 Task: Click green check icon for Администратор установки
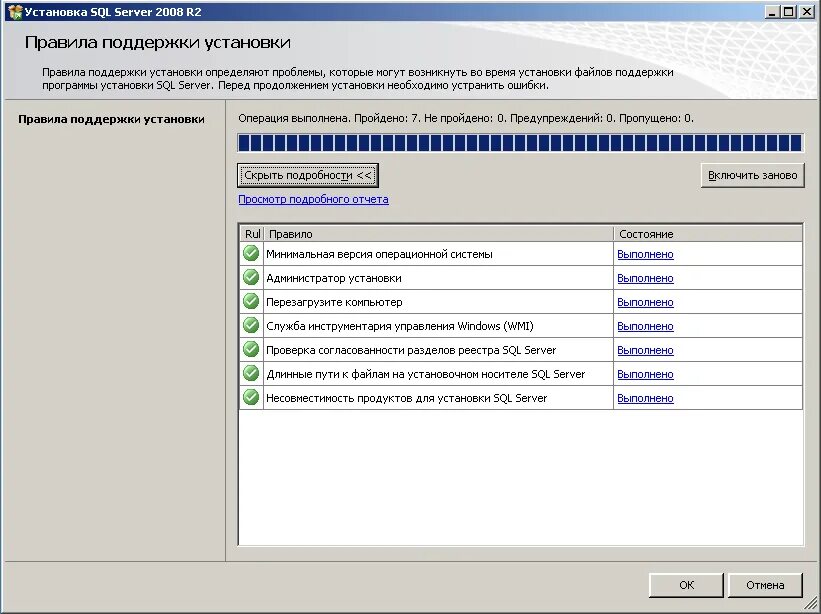click(251, 277)
